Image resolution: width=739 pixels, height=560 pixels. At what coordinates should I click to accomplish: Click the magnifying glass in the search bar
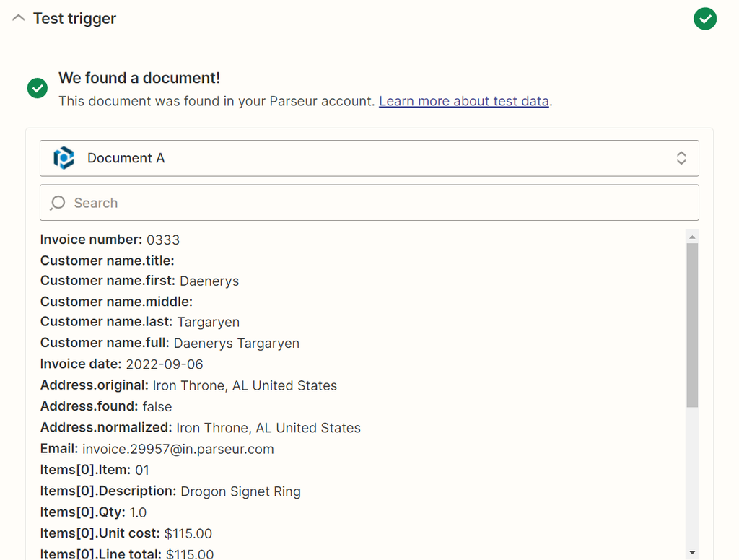[56, 203]
